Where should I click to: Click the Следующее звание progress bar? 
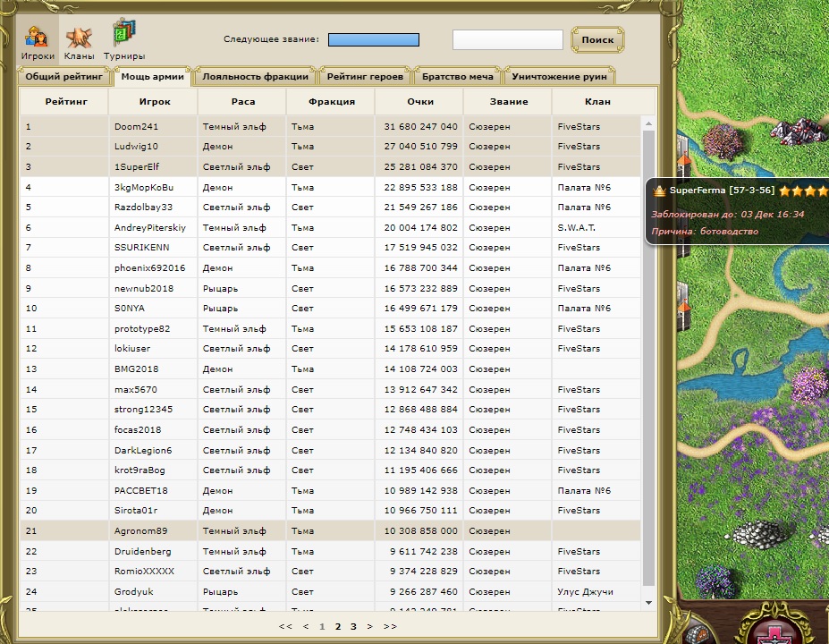tap(373, 40)
